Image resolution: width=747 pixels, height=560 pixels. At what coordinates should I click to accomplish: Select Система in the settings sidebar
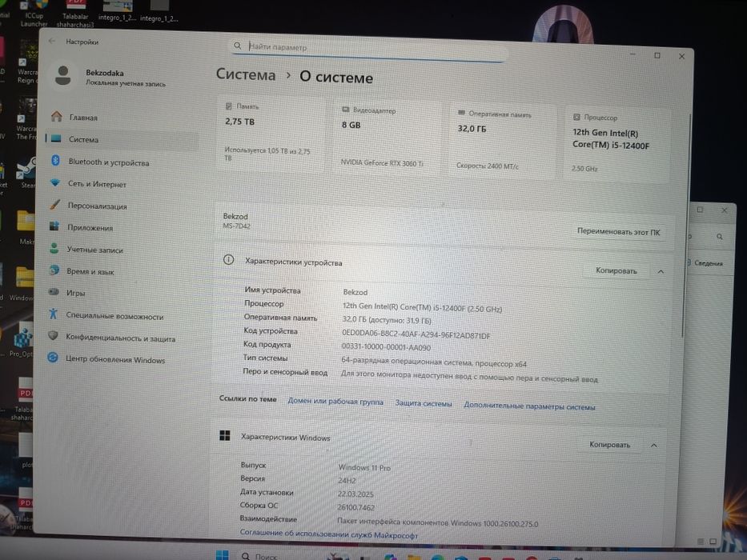(x=122, y=139)
